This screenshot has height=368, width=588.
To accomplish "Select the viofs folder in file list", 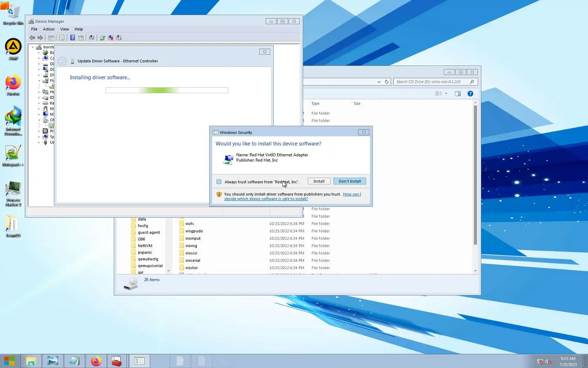I will (190, 224).
